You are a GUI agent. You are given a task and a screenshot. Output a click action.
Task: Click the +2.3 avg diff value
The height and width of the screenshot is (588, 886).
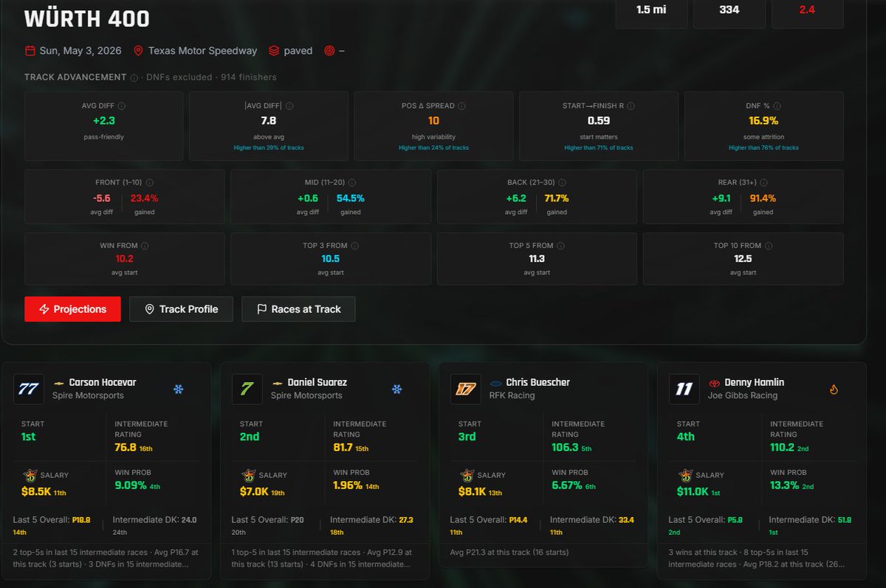[x=103, y=121]
